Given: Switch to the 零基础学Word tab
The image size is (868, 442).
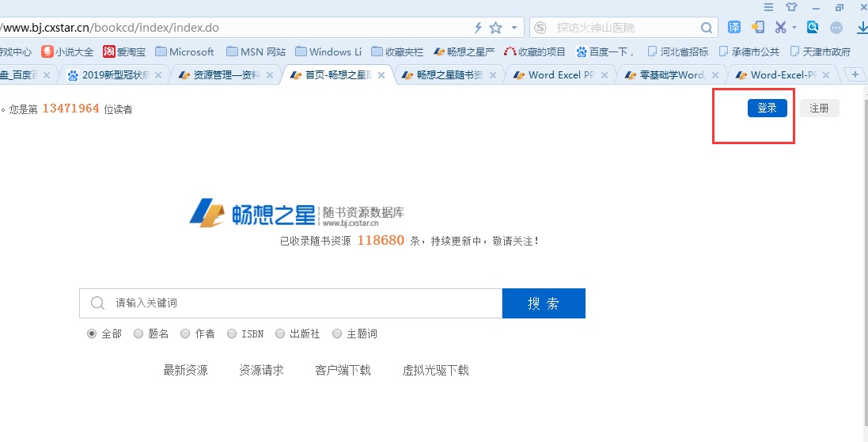Looking at the screenshot, I should [x=671, y=74].
